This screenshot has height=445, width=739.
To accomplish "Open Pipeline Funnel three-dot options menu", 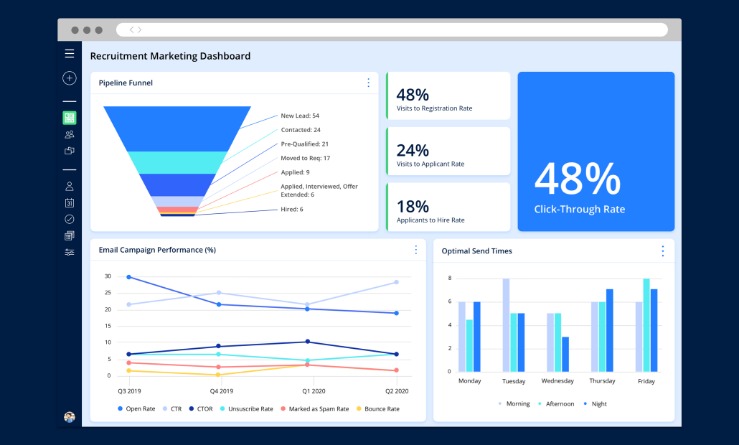I will pos(368,83).
